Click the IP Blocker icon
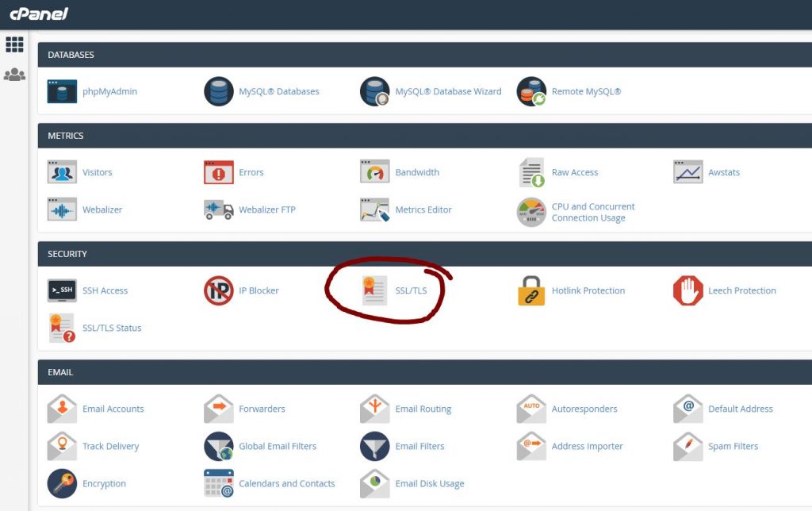The width and height of the screenshot is (812, 511). (x=219, y=290)
